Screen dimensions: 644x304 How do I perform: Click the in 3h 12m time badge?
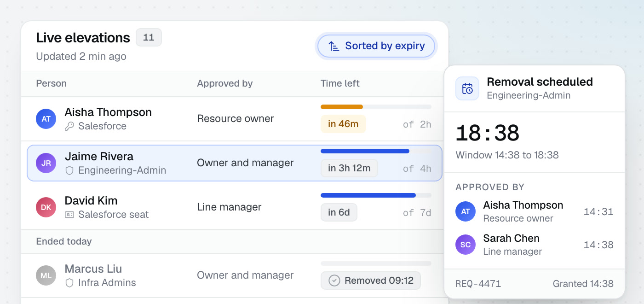coord(349,168)
